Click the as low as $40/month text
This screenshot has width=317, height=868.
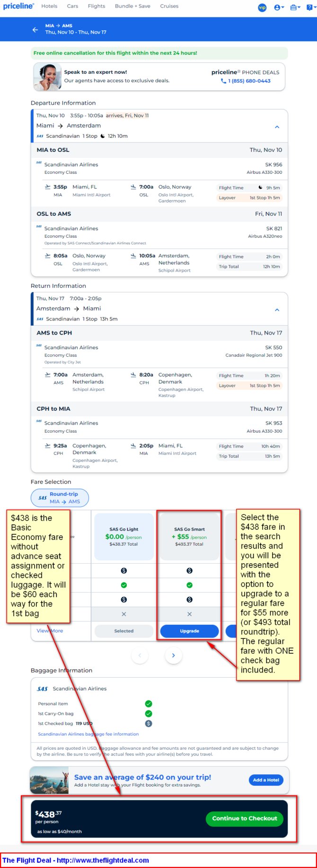click(x=60, y=832)
